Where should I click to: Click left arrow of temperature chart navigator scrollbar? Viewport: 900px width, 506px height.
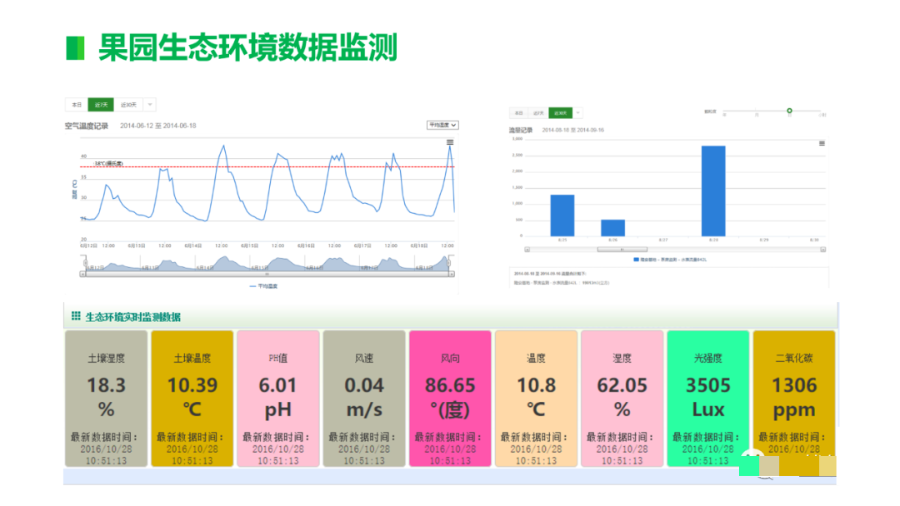pos(84,273)
